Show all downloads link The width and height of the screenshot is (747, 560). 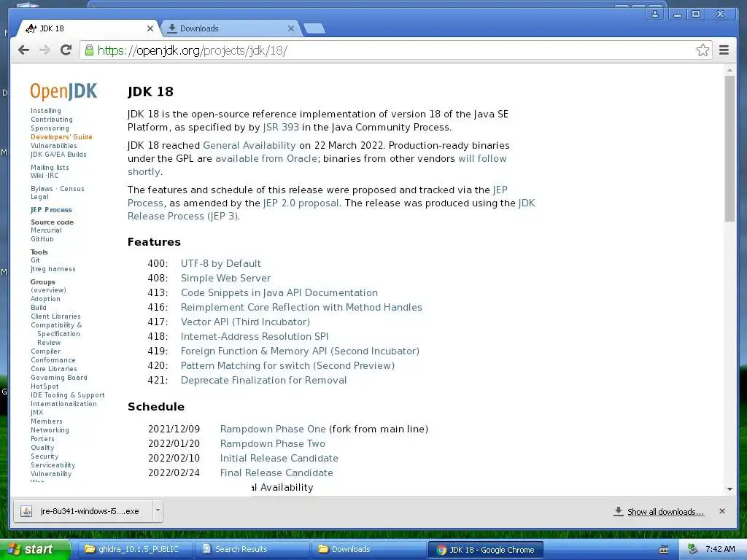pyautogui.click(x=665, y=512)
